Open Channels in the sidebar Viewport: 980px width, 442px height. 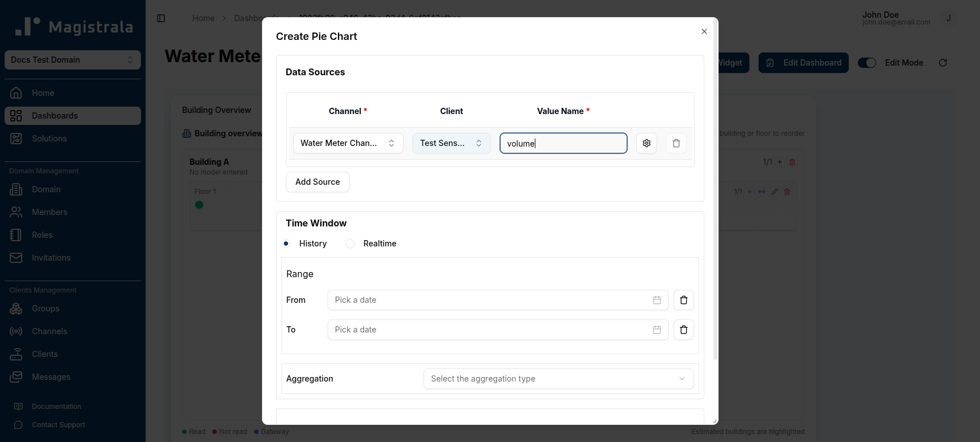click(x=72, y=331)
